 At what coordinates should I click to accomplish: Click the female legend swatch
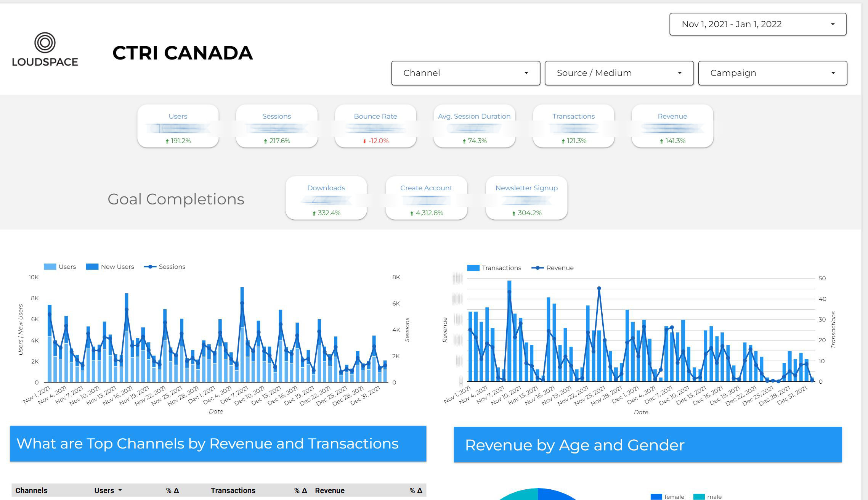(x=656, y=497)
